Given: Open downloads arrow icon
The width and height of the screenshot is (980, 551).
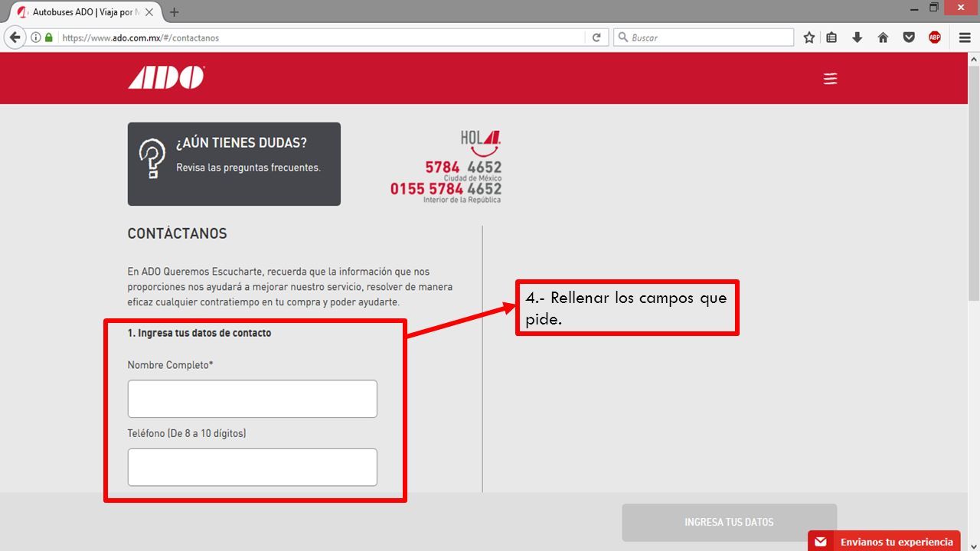Looking at the screenshot, I should click(x=857, y=37).
